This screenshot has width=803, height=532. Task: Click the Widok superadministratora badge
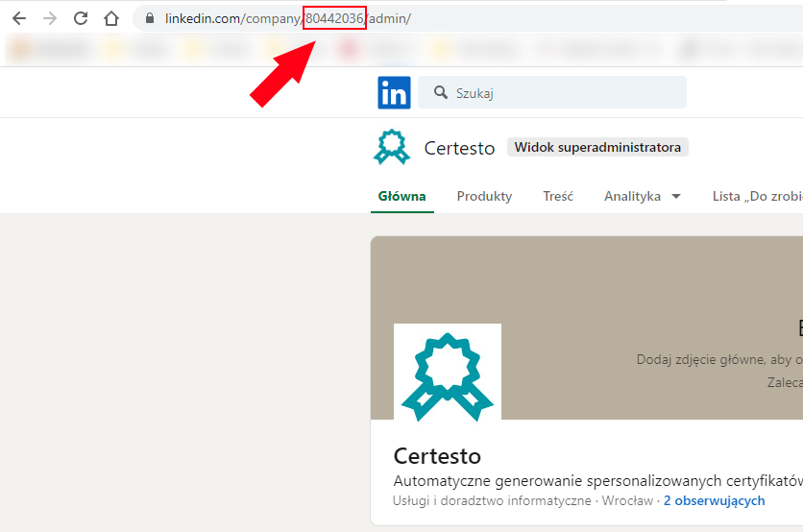(x=597, y=148)
